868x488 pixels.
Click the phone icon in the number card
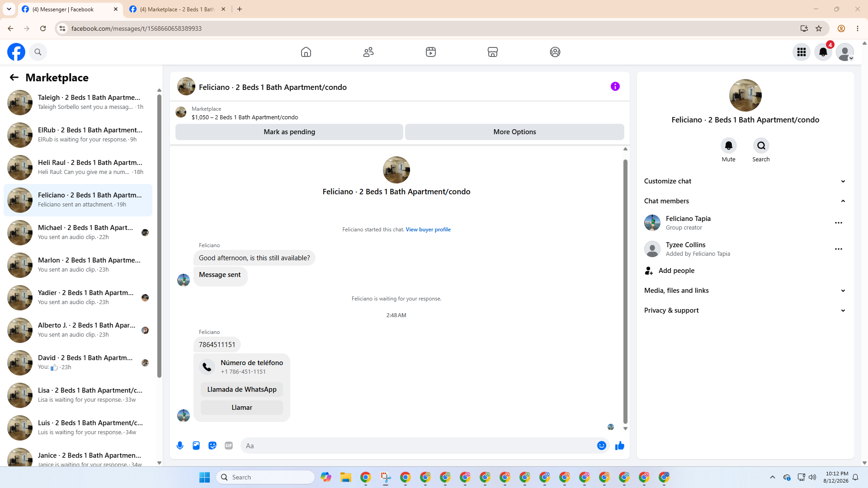click(x=207, y=367)
